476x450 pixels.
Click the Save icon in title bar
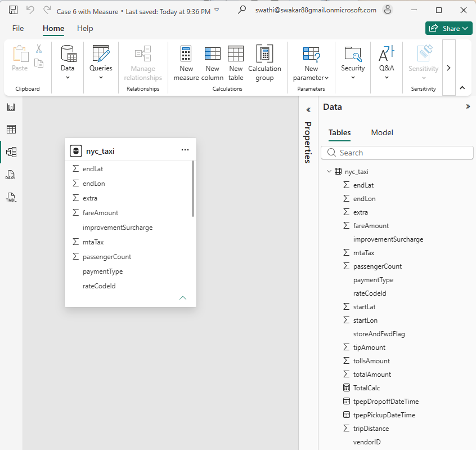(13, 10)
